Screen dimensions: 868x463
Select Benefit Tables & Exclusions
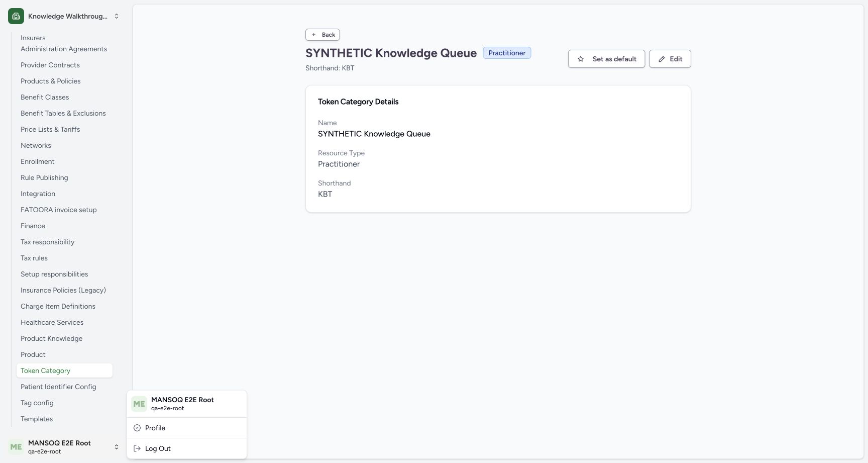click(x=63, y=113)
